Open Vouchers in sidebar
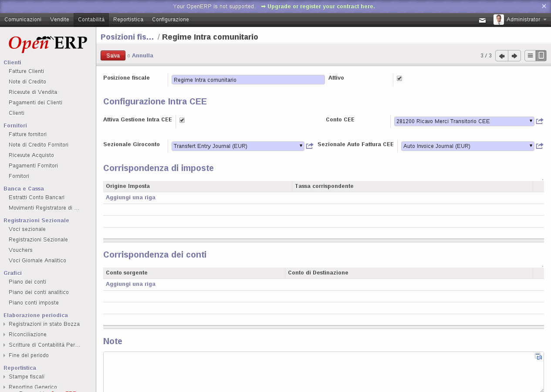 tap(20, 250)
